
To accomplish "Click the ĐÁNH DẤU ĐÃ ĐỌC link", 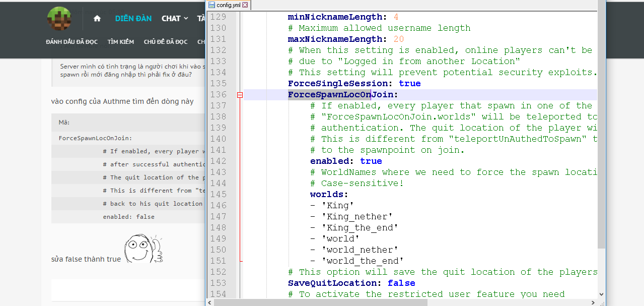I will [71, 42].
